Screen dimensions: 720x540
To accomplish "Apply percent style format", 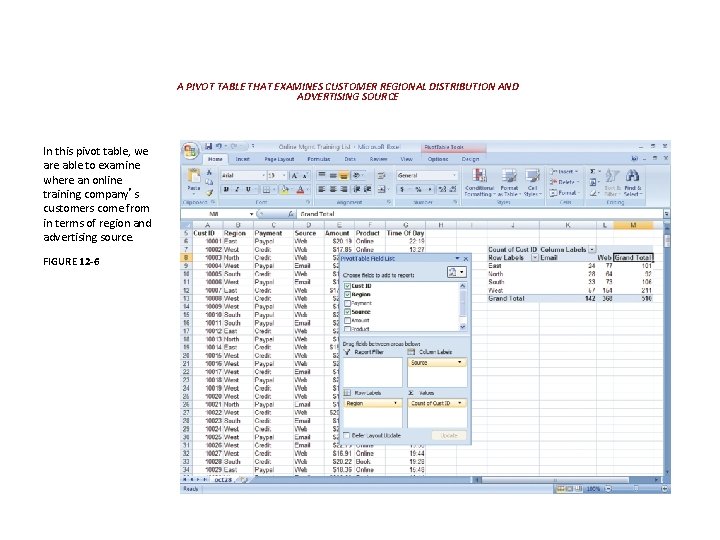I will [x=418, y=189].
